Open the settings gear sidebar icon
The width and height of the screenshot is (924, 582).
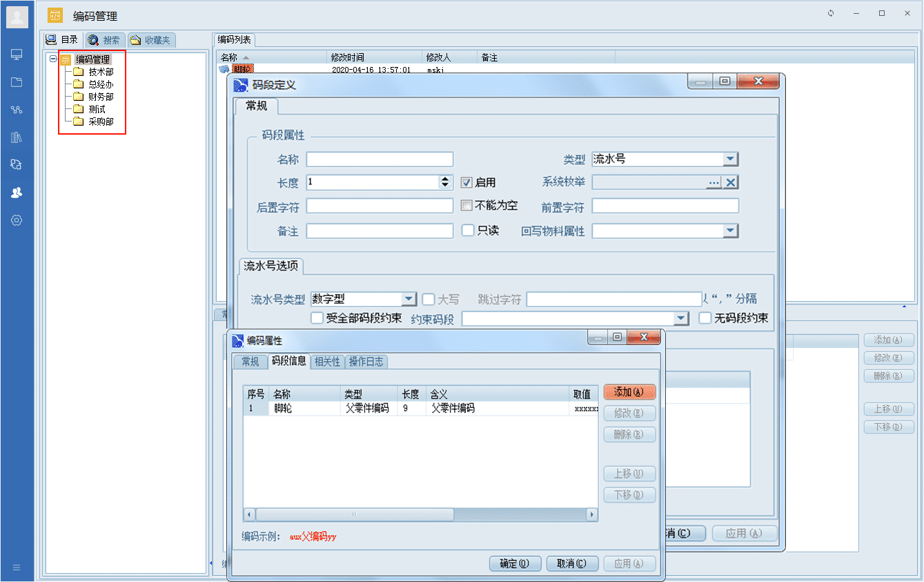[17, 220]
